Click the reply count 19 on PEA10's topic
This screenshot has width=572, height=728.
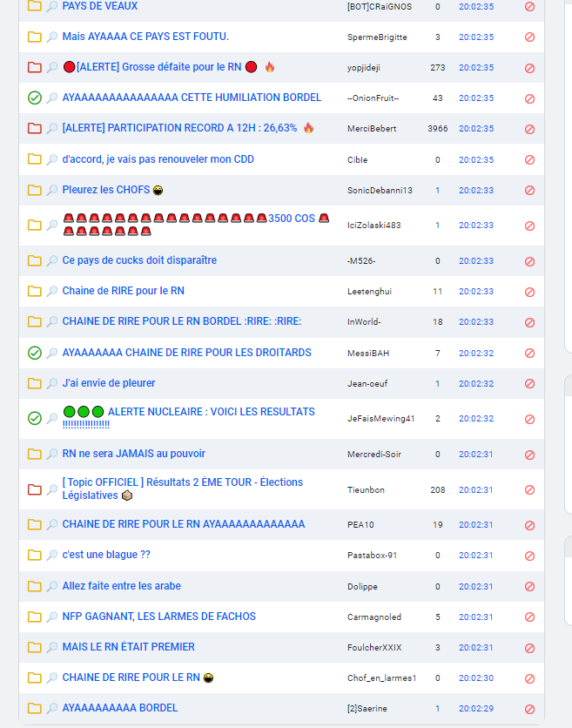(x=437, y=525)
